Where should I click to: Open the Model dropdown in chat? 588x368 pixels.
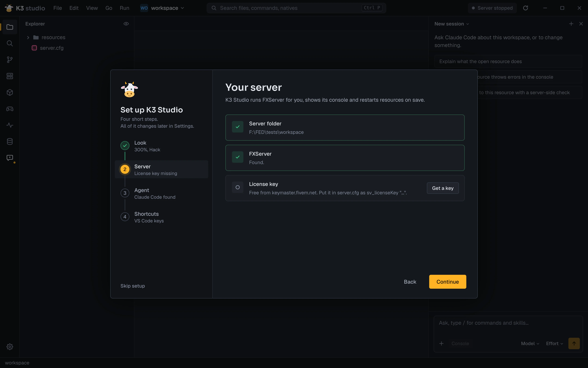click(530, 343)
